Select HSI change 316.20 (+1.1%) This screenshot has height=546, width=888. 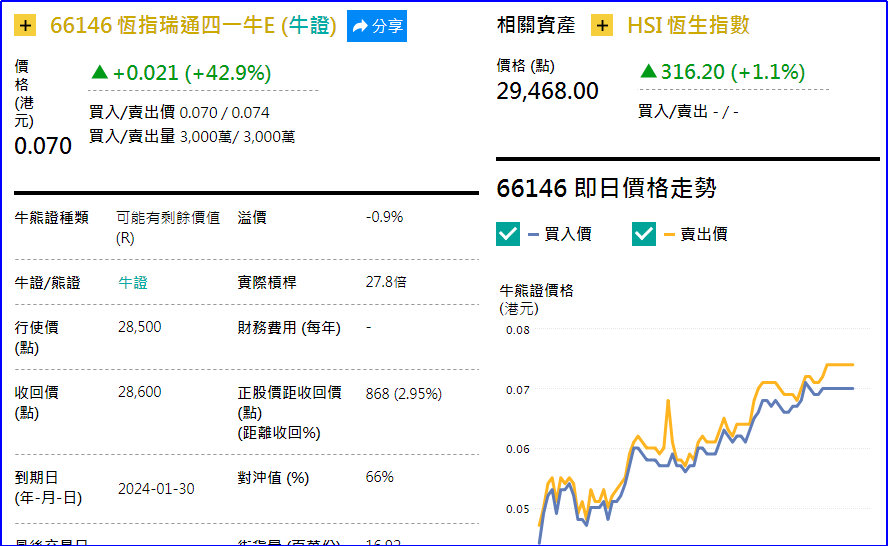(723, 72)
